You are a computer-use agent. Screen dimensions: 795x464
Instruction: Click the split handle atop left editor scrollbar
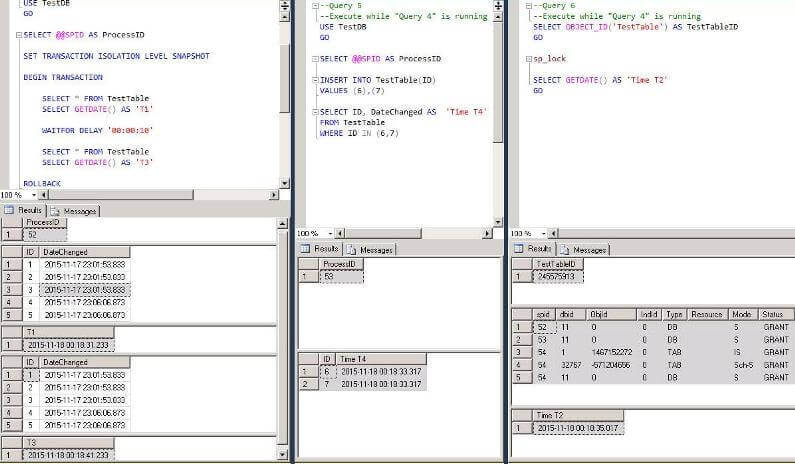(x=284, y=6)
